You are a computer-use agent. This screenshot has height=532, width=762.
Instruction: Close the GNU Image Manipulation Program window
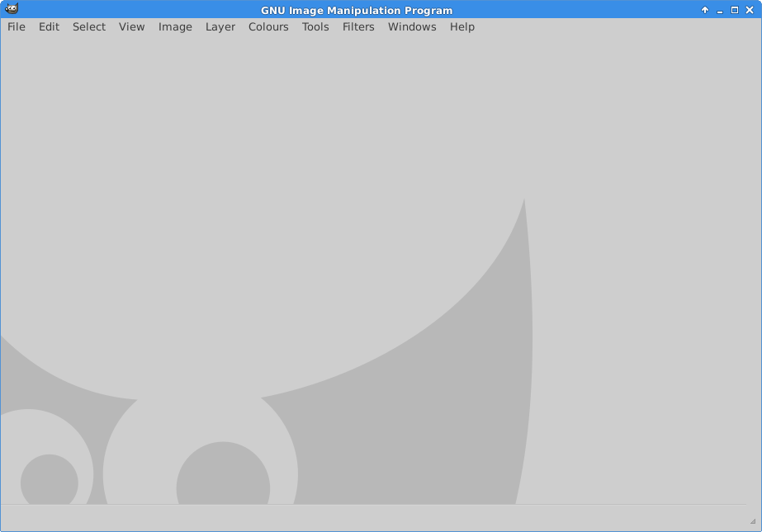pos(750,10)
